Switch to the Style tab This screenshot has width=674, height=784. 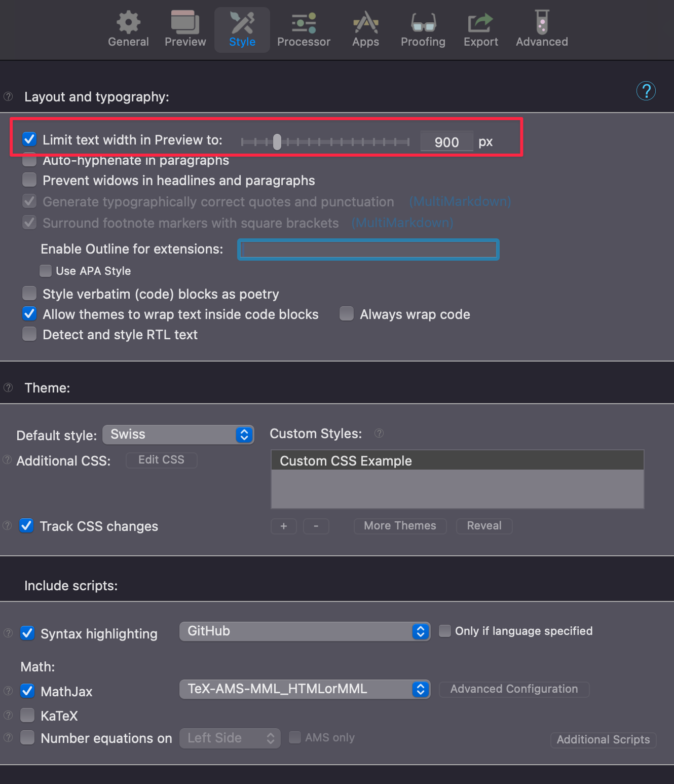click(242, 30)
